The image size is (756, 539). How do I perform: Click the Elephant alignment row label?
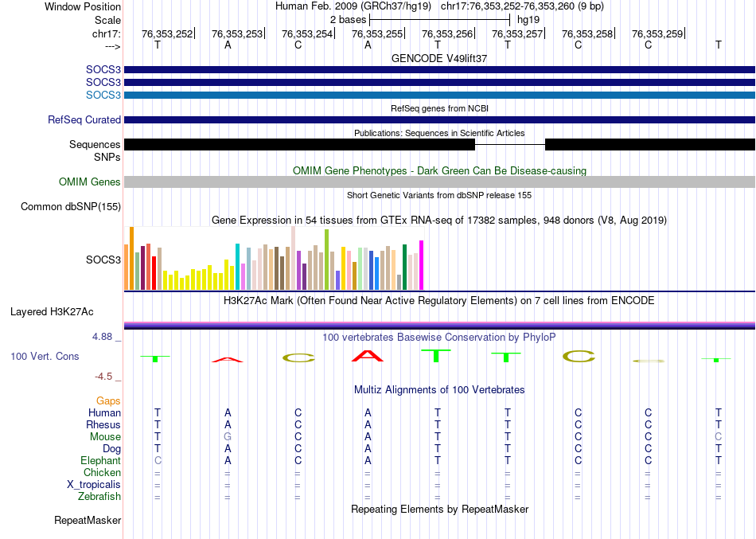point(100,461)
